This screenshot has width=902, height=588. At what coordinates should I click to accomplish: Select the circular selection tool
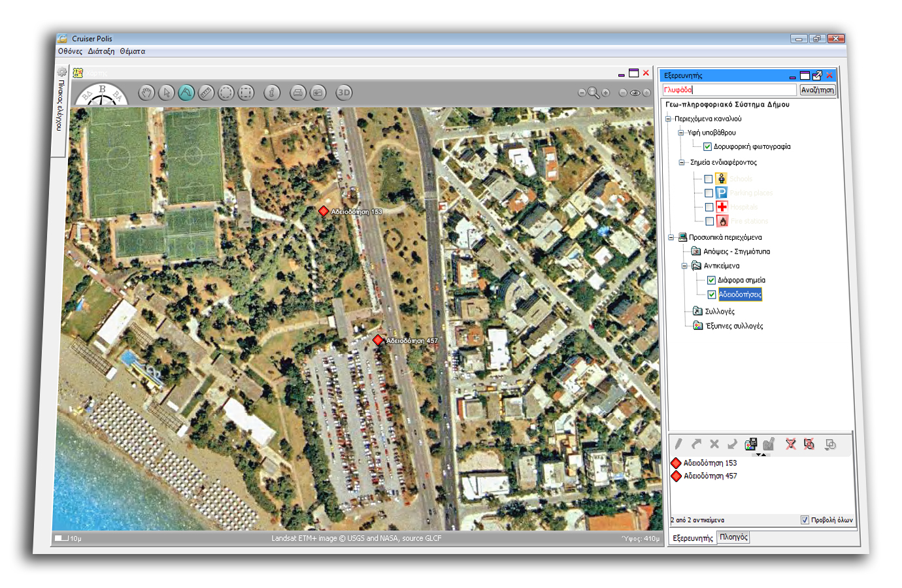click(225, 93)
